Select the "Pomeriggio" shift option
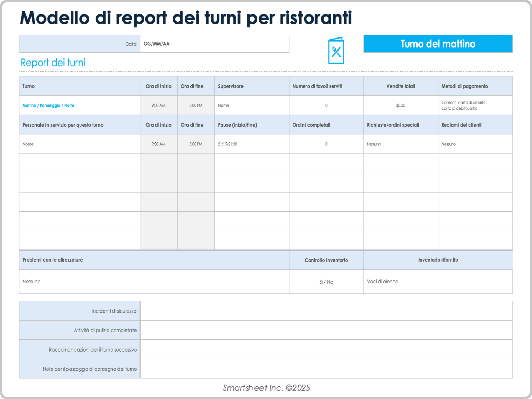 pyautogui.click(x=50, y=105)
